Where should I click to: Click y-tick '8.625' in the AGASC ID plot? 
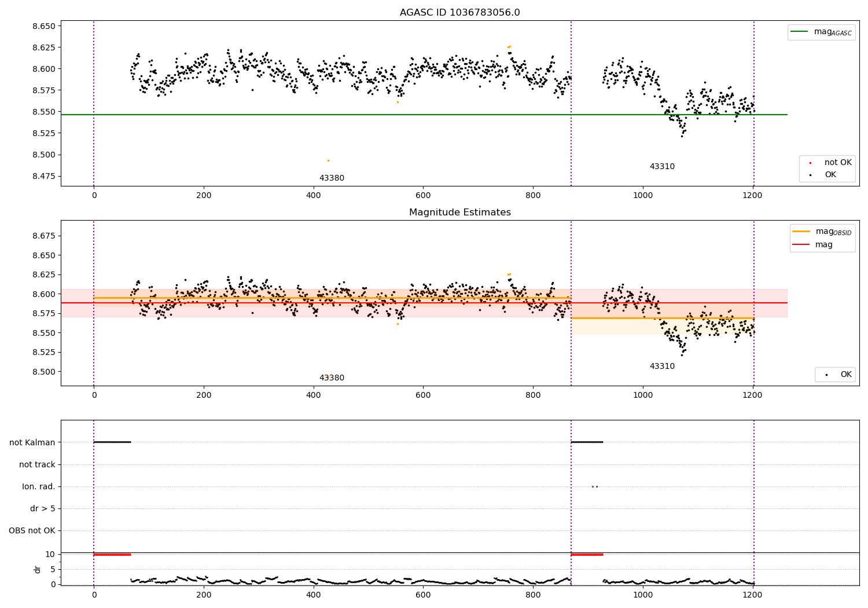[43, 47]
